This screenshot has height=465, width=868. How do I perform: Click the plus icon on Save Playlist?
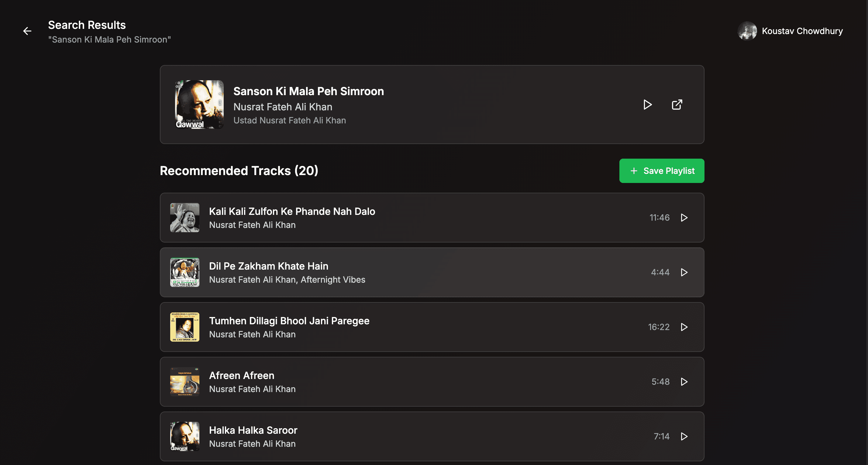coord(634,171)
